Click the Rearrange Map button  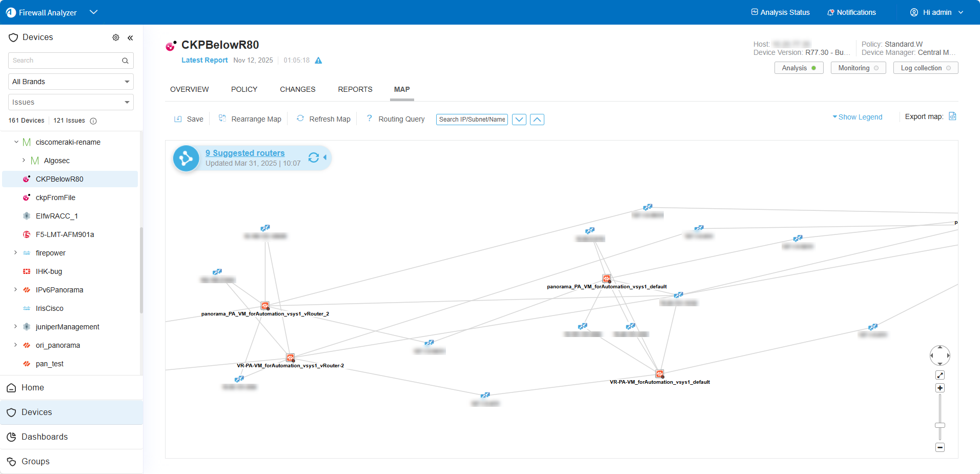click(250, 119)
